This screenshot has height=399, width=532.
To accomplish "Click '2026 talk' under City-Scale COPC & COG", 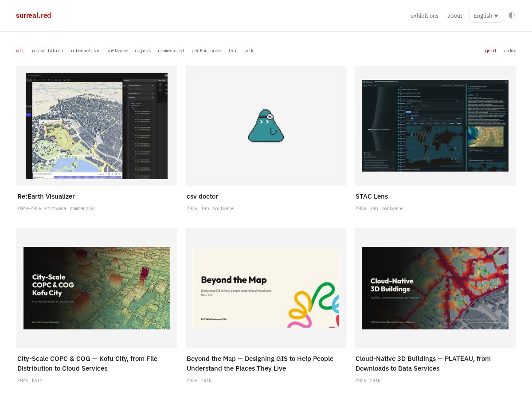I will click(30, 380).
